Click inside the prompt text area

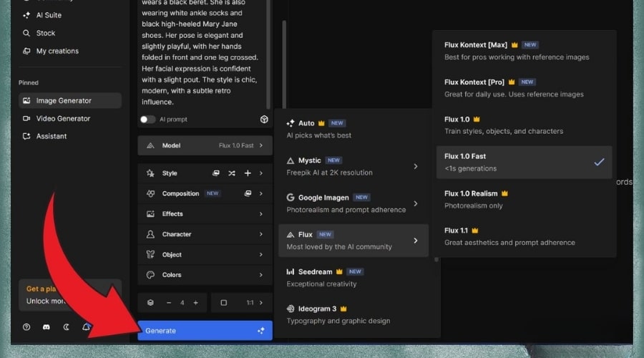tap(202, 54)
